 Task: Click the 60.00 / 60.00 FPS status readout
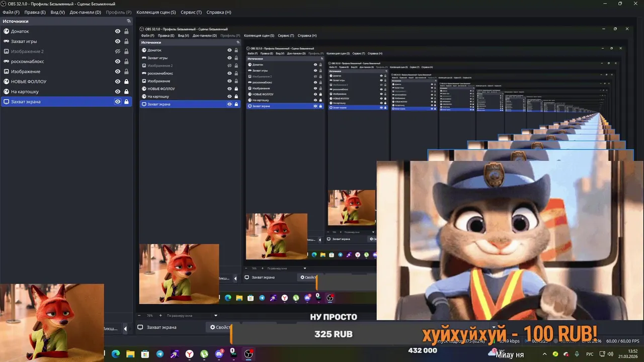[x=623, y=341]
